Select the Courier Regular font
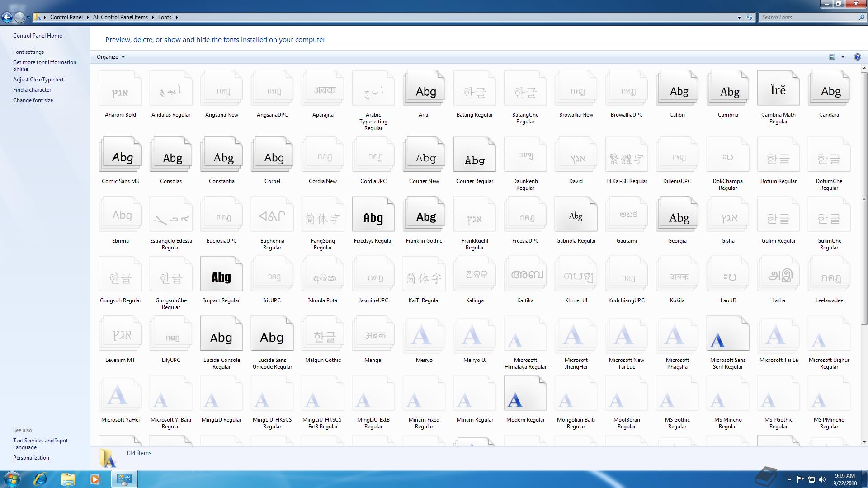Screen dimensions: 868x488 pyautogui.click(x=475, y=155)
